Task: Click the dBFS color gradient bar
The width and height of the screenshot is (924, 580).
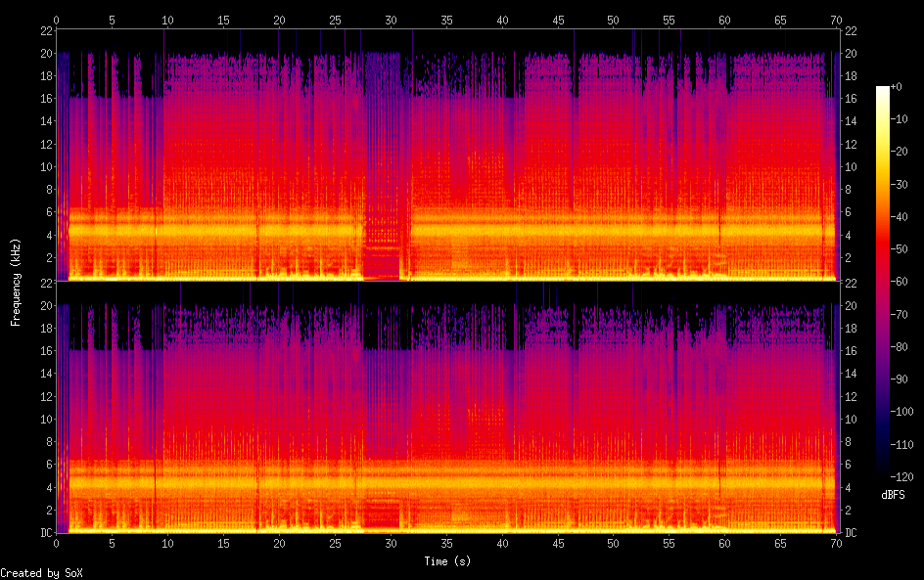Action: (x=883, y=282)
